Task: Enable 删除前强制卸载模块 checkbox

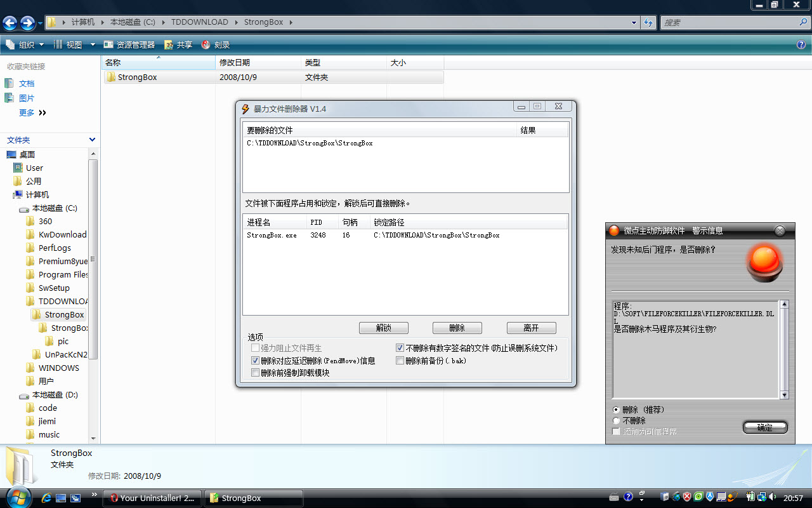Action: 255,373
